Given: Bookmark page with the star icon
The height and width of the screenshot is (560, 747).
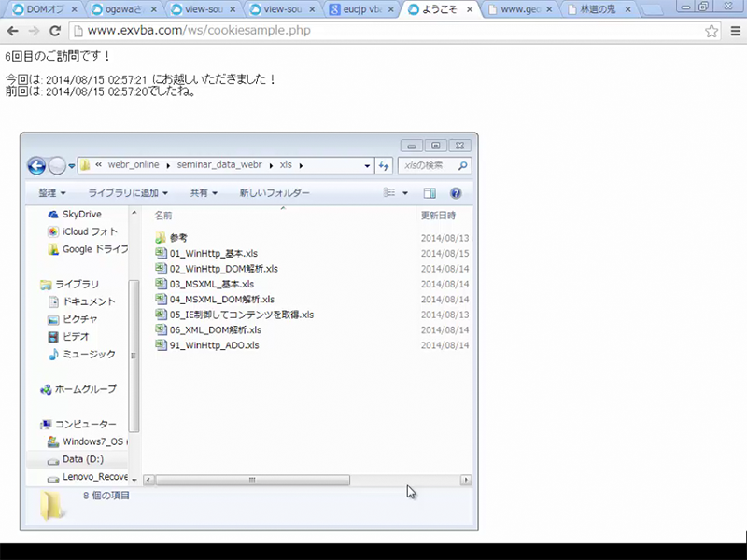Looking at the screenshot, I should coord(712,31).
